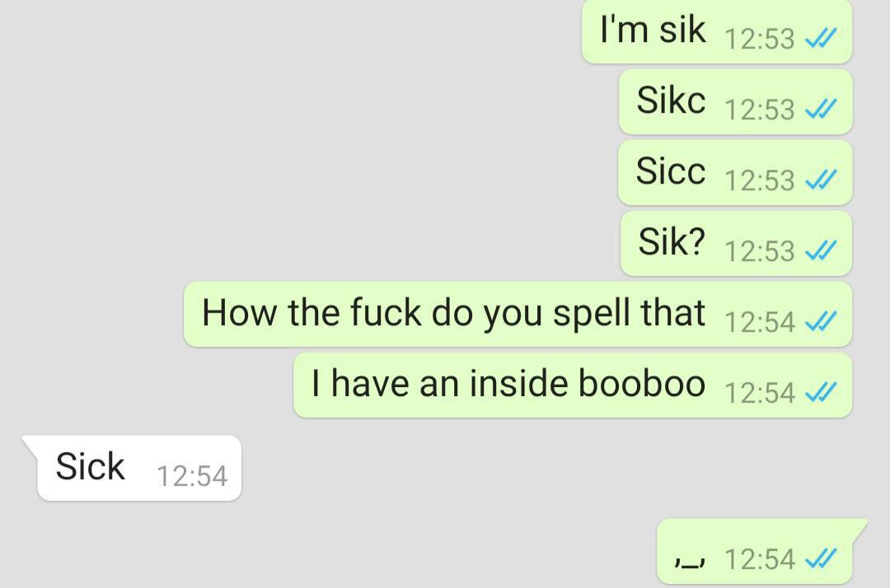Click the 12:53 timestamp next to "Sicc"
Viewport: 890px width, 588px height.
pyautogui.click(x=760, y=180)
